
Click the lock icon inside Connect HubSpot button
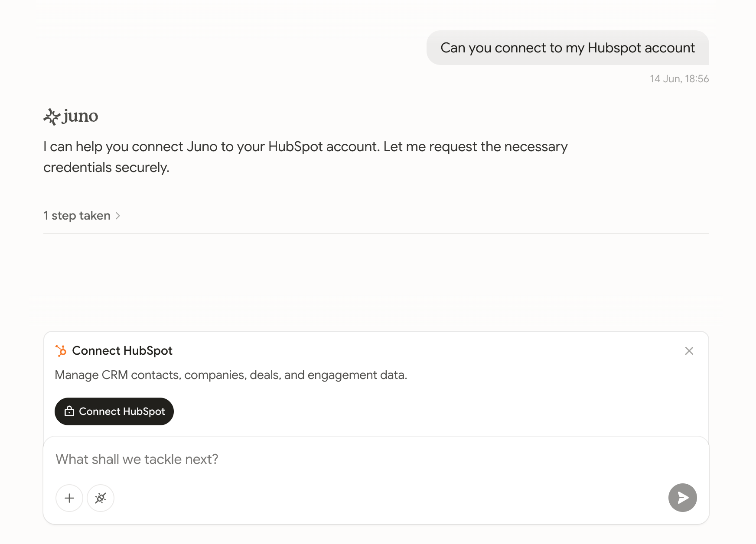point(69,411)
